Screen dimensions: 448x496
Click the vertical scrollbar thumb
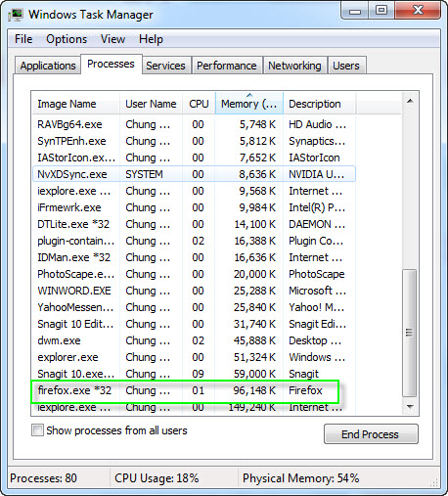(410, 333)
